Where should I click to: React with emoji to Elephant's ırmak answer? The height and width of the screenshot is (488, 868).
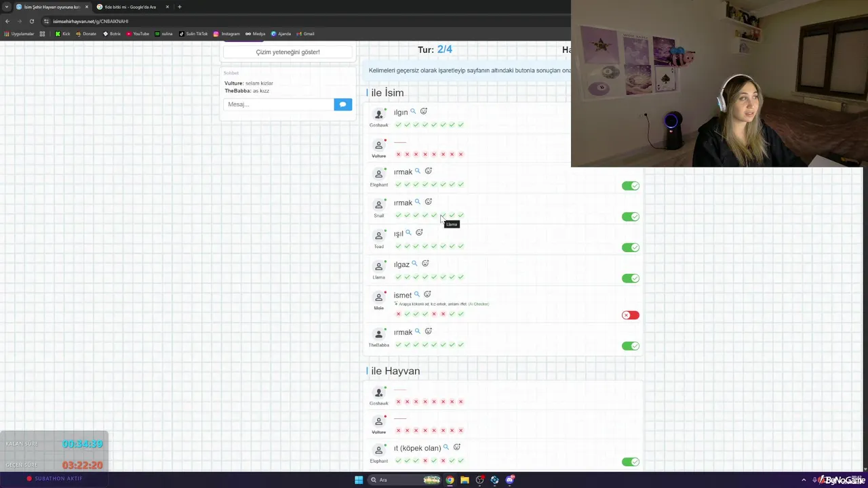coord(428,171)
